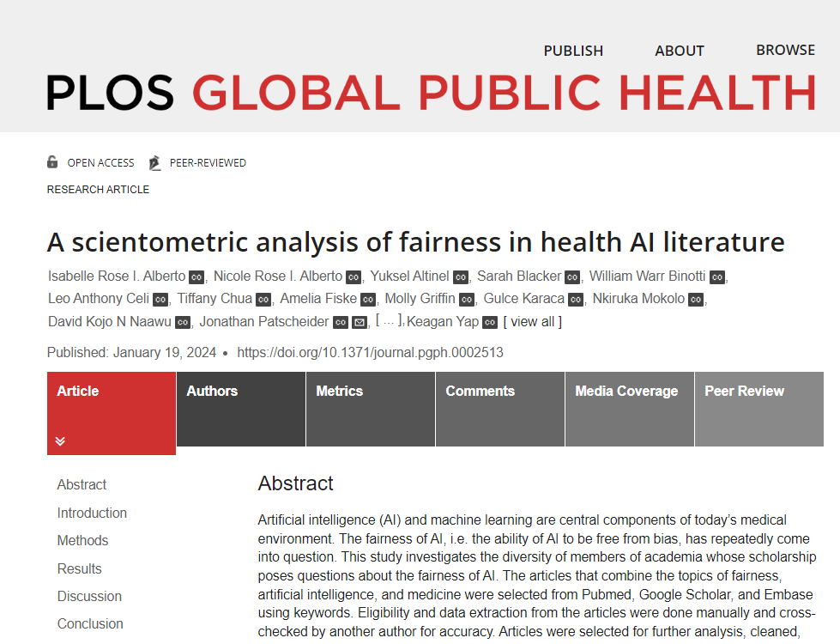Viewport: 840px width, 644px height.
Task: Open author Isabelle Rose I. Alberto details
Action: (117, 276)
